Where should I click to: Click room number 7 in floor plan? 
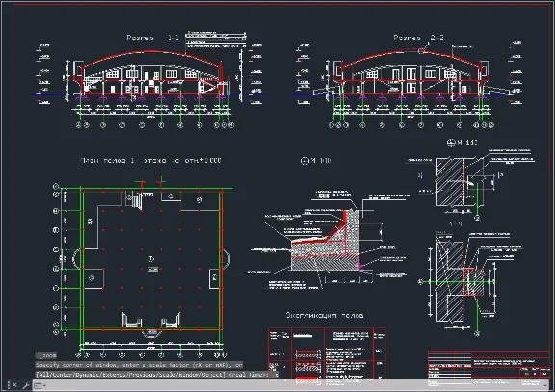pos(151,259)
